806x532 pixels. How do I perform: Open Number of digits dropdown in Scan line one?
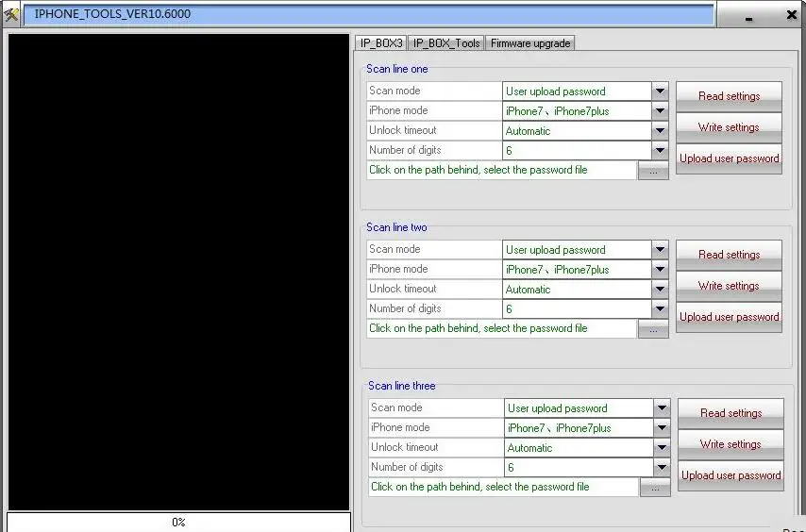[x=660, y=151]
